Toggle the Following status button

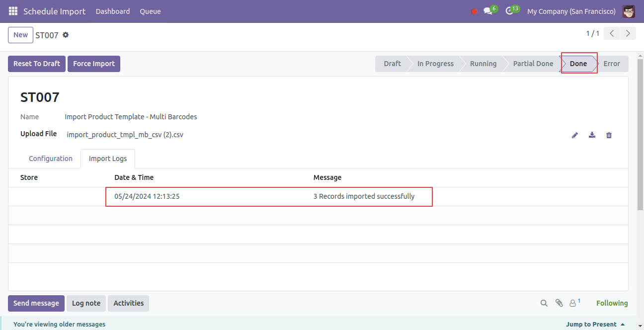click(x=612, y=303)
